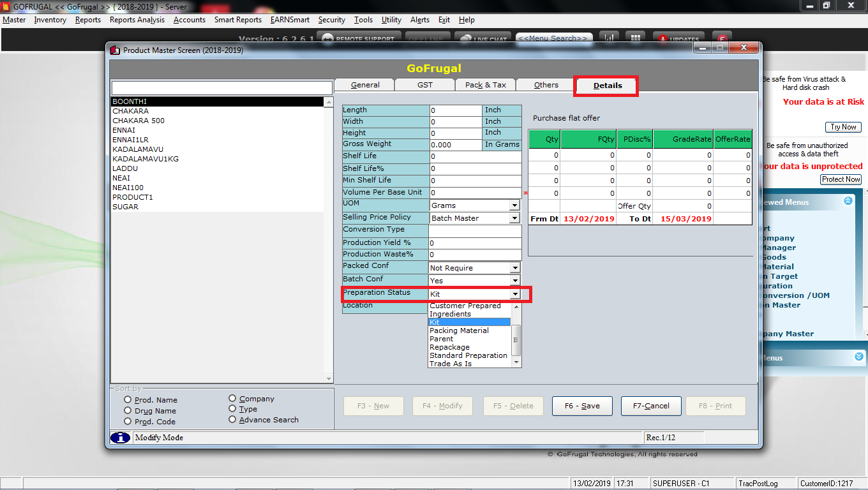The height and width of the screenshot is (490, 868).
Task: Click the Preparation Status list scrollbar
Action: (x=516, y=334)
